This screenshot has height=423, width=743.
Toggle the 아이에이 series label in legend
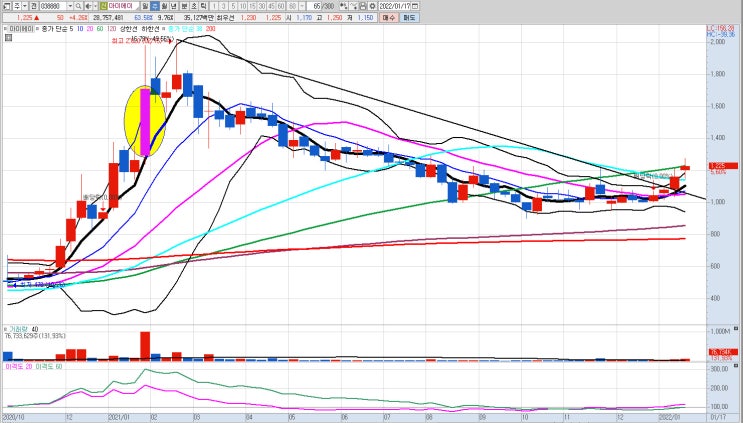21,28
